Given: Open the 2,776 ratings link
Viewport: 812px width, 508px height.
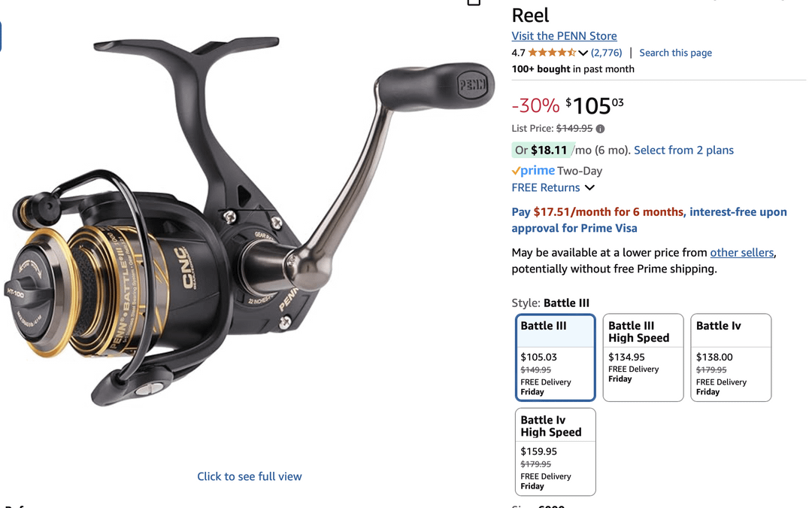Looking at the screenshot, I should point(607,53).
